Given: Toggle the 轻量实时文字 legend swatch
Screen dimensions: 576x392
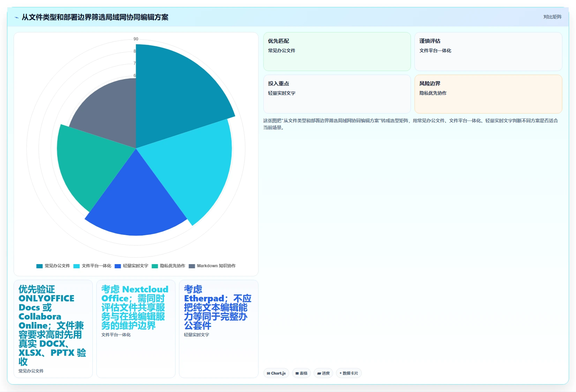Looking at the screenshot, I should [x=118, y=266].
